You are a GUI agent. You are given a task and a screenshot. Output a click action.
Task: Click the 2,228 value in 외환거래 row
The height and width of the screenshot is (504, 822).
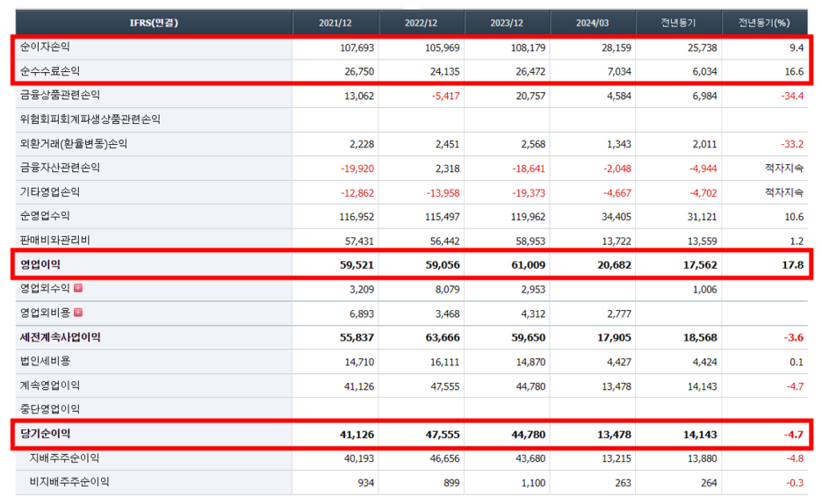point(362,144)
